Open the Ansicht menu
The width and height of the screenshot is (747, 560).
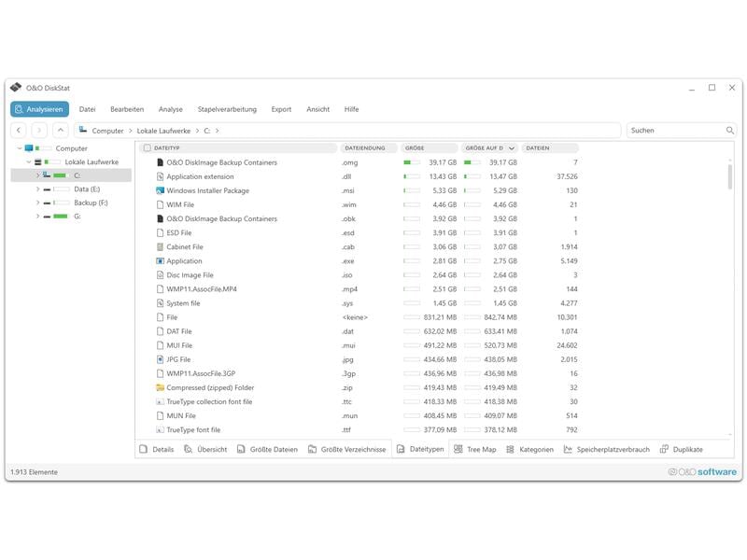click(x=317, y=109)
